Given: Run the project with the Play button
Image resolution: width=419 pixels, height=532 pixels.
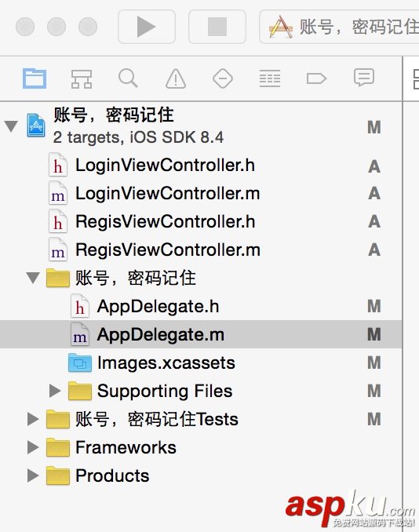Looking at the screenshot, I should (147, 27).
